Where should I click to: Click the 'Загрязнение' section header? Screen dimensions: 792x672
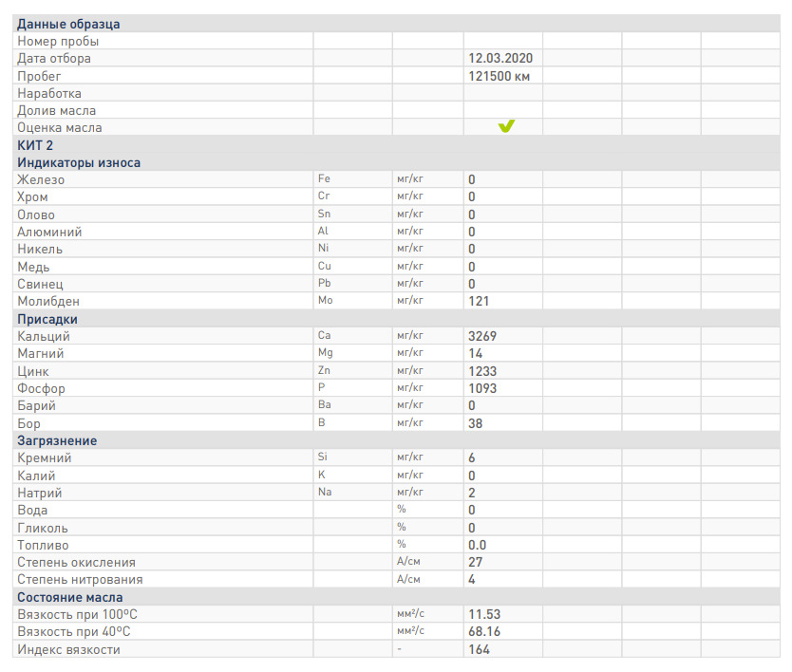[57, 440]
